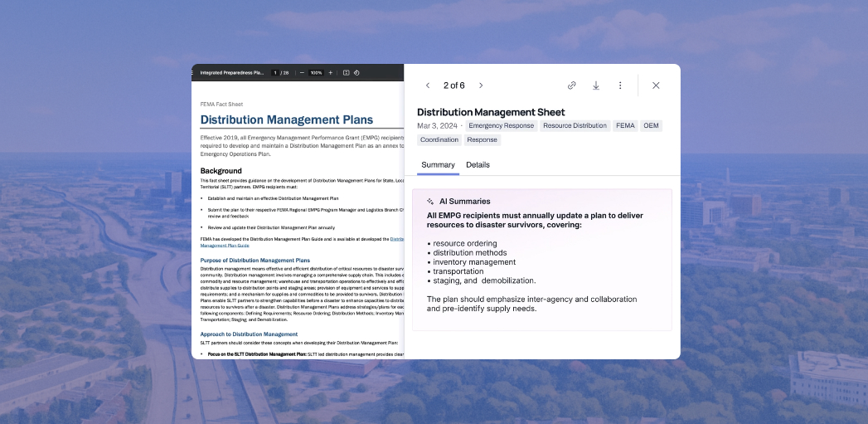
Task: Click Approach to Distribution Management heading
Action: [249, 334]
